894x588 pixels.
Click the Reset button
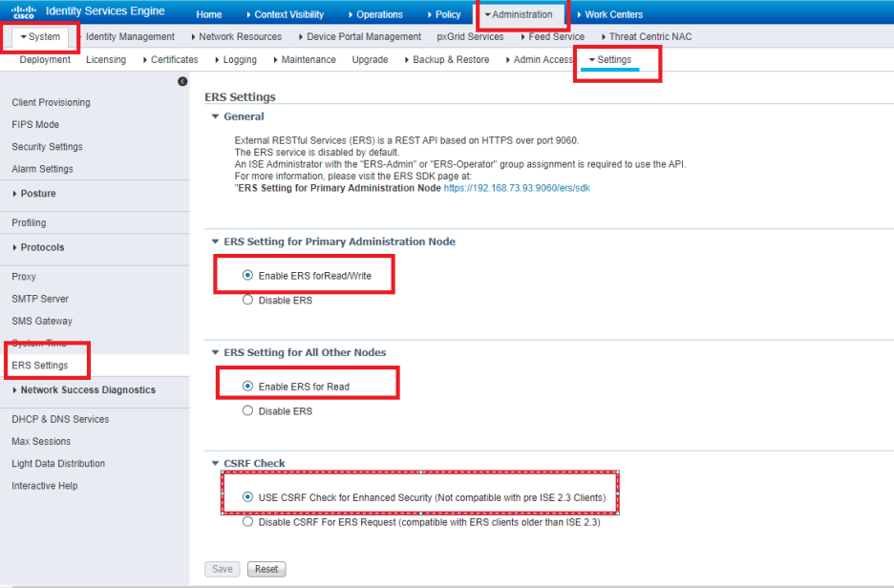coord(266,568)
